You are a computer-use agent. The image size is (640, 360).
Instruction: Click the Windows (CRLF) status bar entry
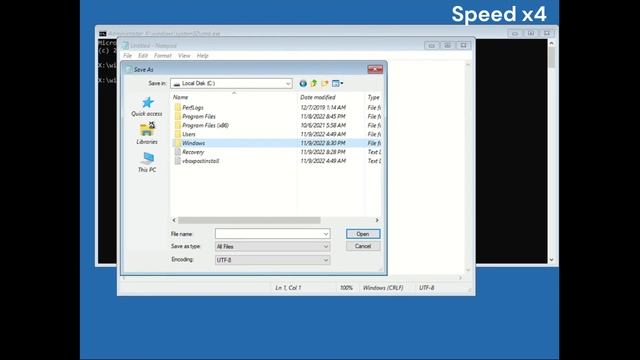point(383,288)
